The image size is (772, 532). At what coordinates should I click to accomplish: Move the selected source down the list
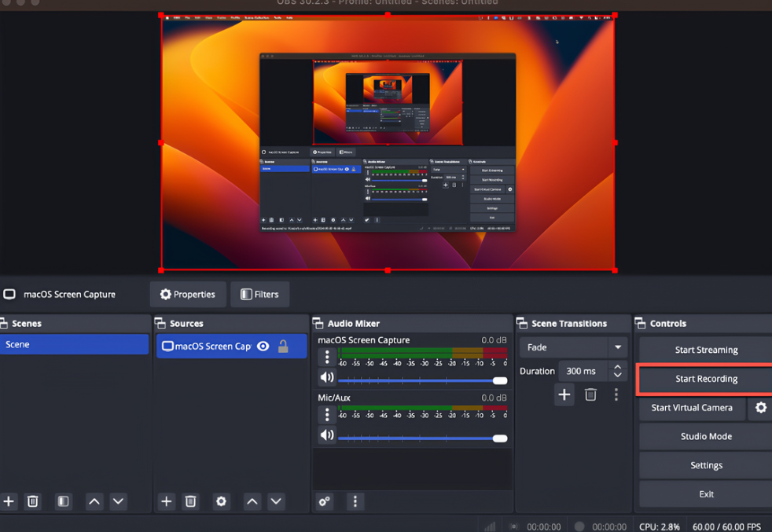[276, 501]
